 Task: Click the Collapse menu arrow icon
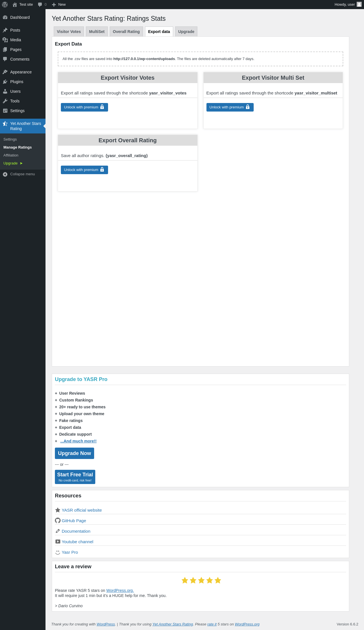pos(5,174)
